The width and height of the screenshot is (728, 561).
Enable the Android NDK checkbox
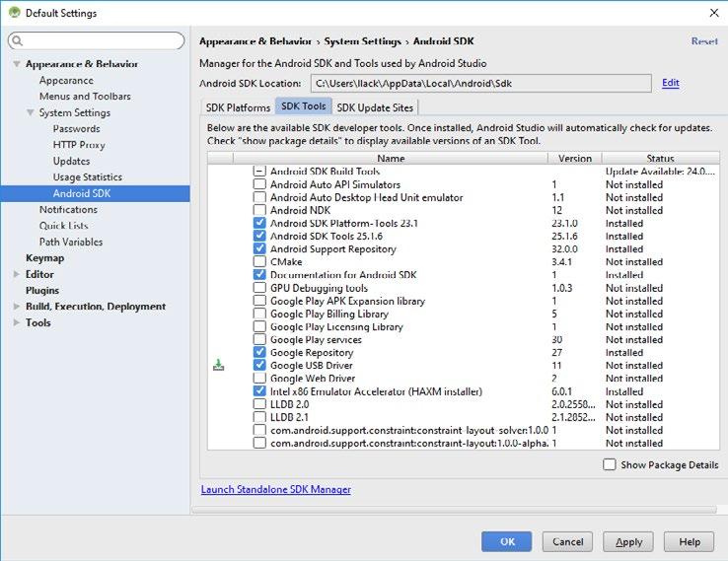pos(259,210)
